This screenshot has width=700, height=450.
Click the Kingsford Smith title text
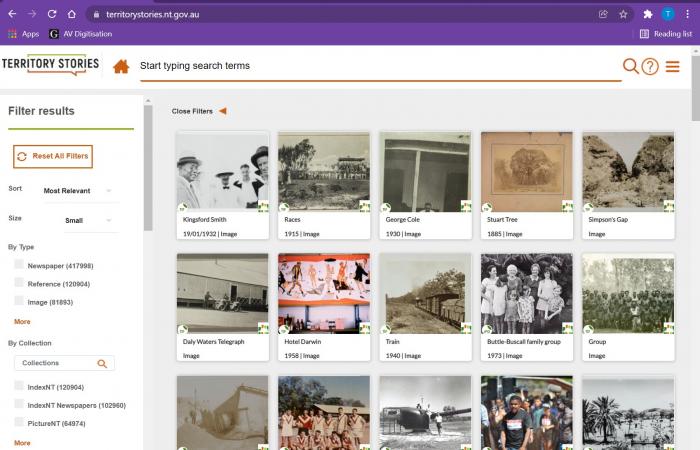(x=204, y=220)
